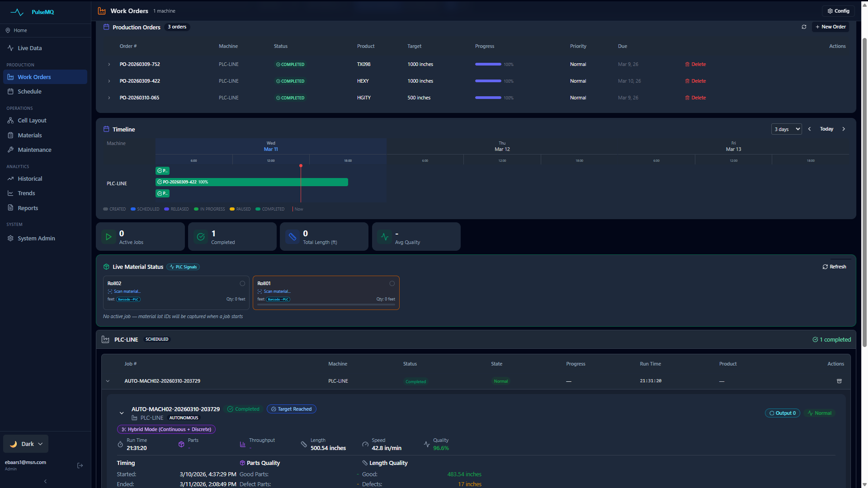Screen dimensions: 868x488
Task: Click the Reports icon in Analytics
Action: pyautogui.click(x=10, y=208)
